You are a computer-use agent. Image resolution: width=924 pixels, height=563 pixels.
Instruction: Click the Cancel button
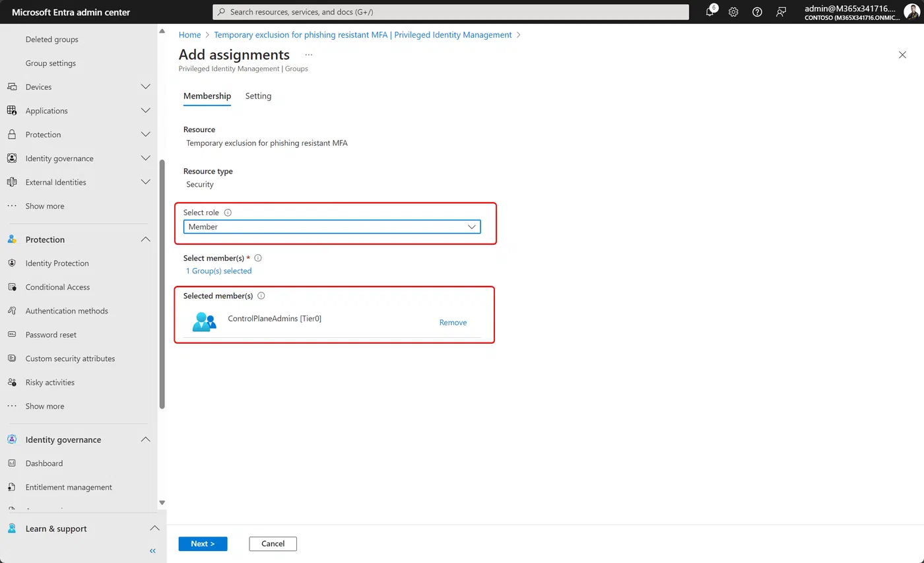[273, 544]
